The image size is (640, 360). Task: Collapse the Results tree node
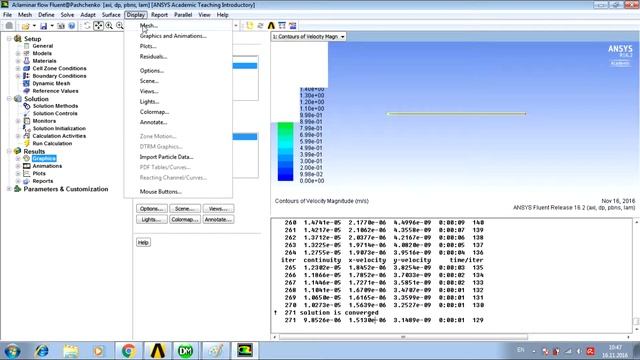pyautogui.click(x=9, y=151)
